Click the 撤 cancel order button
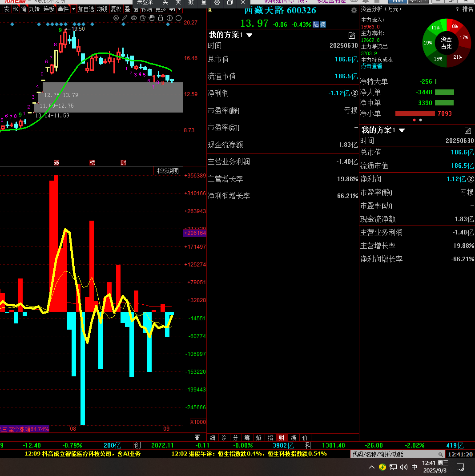Image resolution: width=475 pixels, height=476 pixels. coord(191,2)
